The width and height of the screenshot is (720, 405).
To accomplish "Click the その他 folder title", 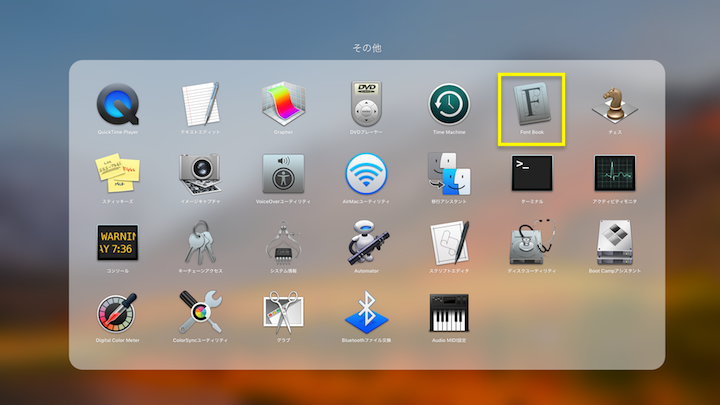I will click(367, 48).
